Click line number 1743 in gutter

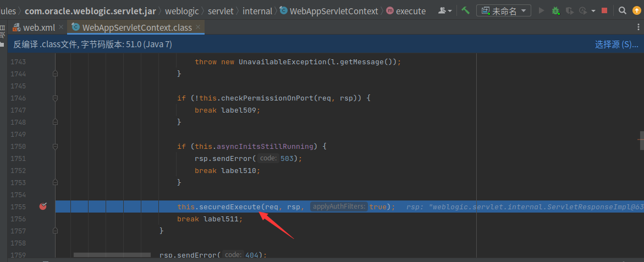tap(18, 62)
